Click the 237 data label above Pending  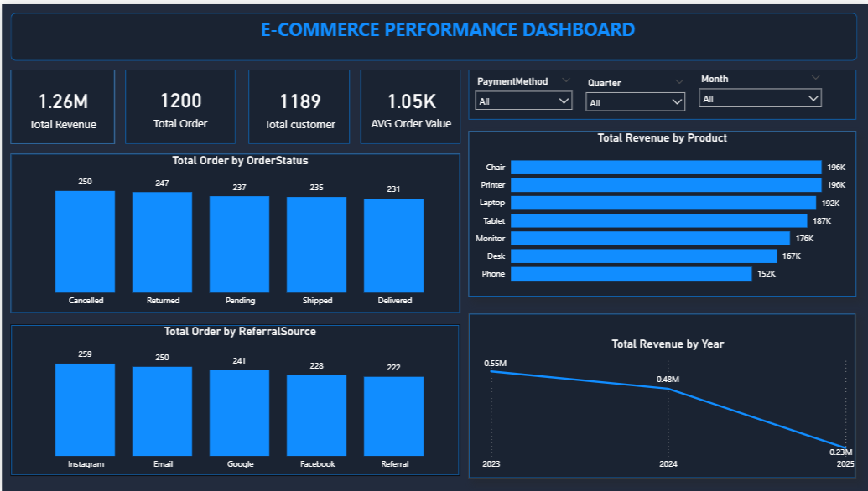pos(239,188)
